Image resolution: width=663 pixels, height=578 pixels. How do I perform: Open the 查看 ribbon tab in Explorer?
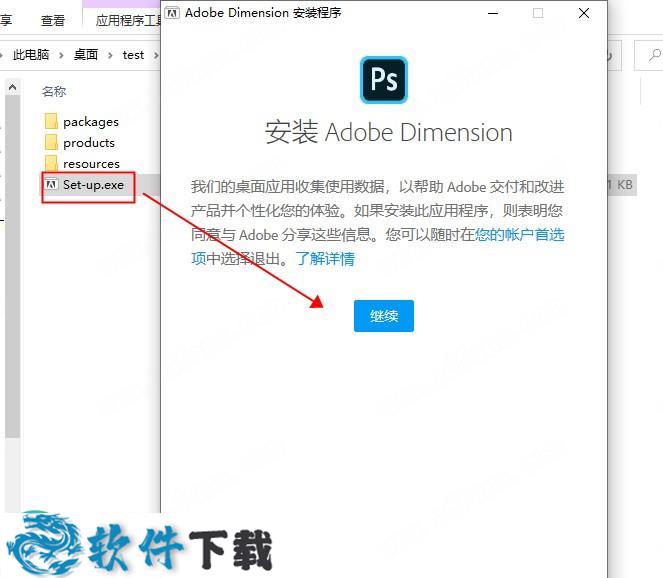[x=53, y=20]
